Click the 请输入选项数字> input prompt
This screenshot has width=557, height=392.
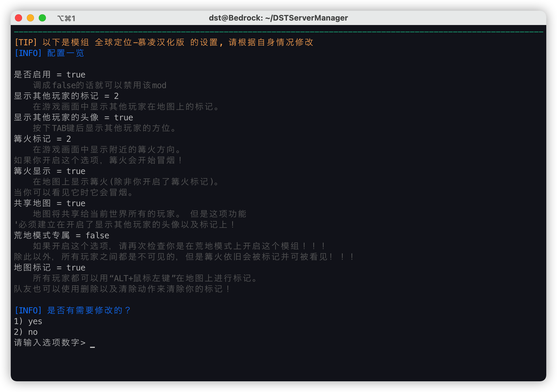pyautogui.click(x=50, y=343)
